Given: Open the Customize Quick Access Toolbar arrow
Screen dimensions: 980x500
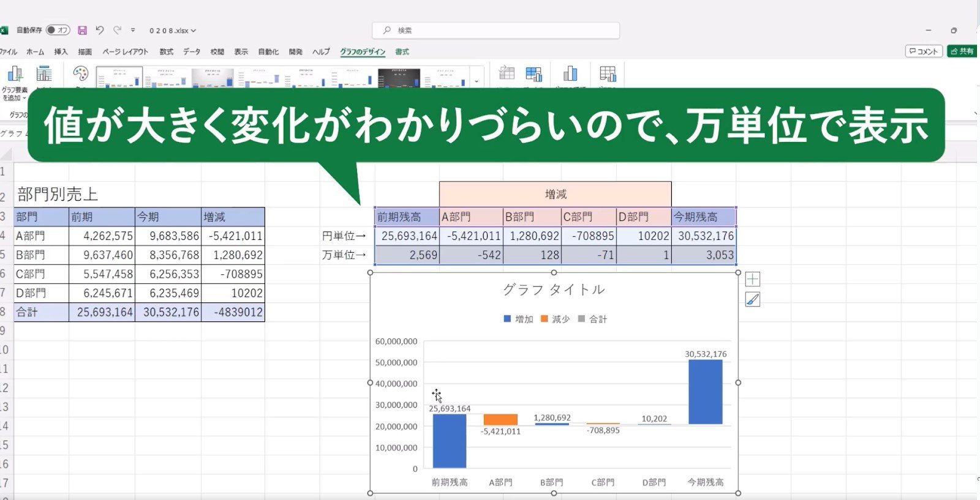Looking at the screenshot, I should coord(133,30).
